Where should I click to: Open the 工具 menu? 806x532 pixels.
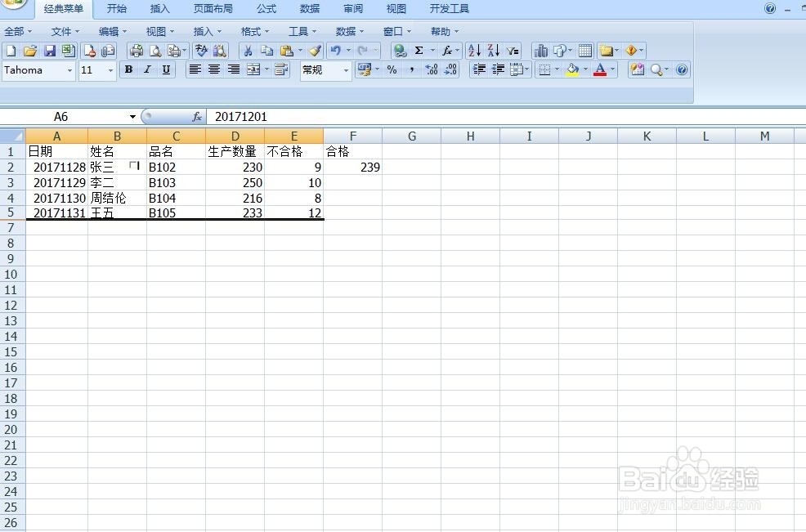click(x=302, y=31)
